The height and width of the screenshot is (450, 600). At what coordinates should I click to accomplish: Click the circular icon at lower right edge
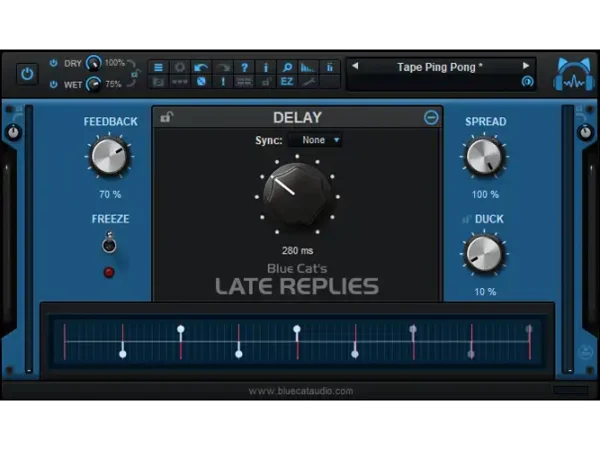(x=585, y=352)
